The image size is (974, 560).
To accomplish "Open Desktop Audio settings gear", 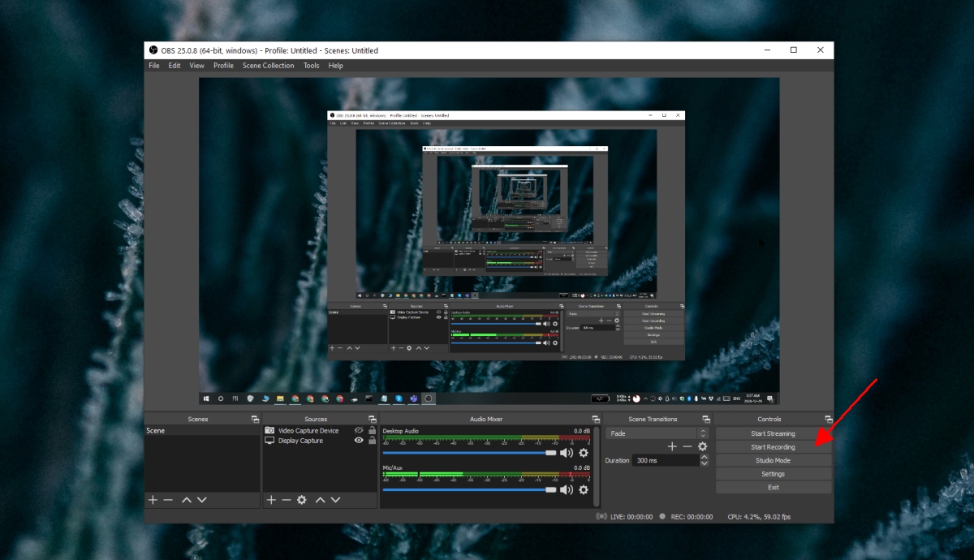I will [583, 453].
